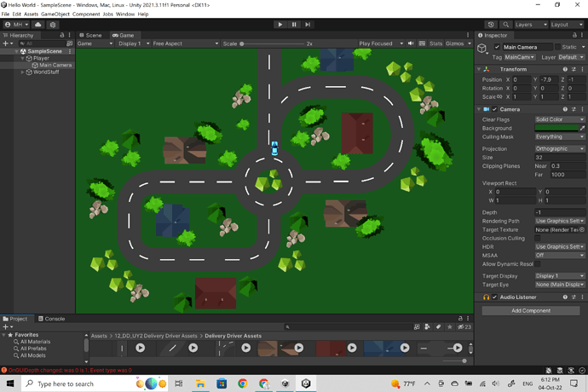This screenshot has width=588, height=392.
Task: Open the Free Aspect dropdown
Action: [x=185, y=43]
